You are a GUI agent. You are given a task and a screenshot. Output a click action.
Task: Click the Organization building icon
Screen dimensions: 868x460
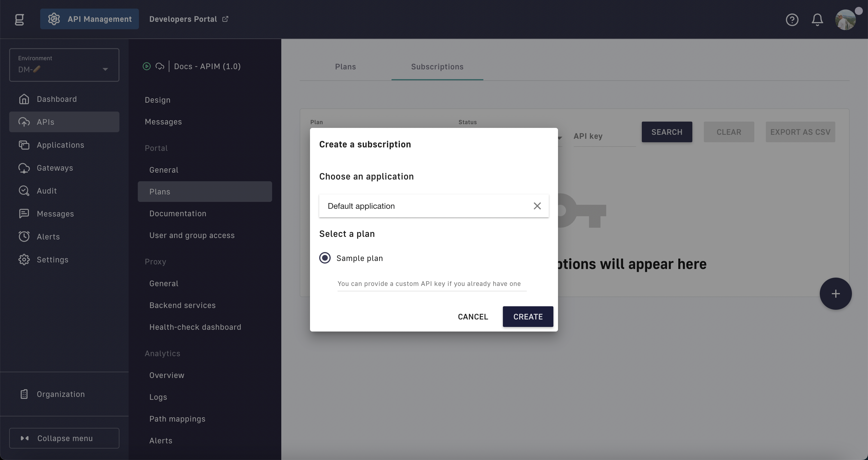point(24,394)
